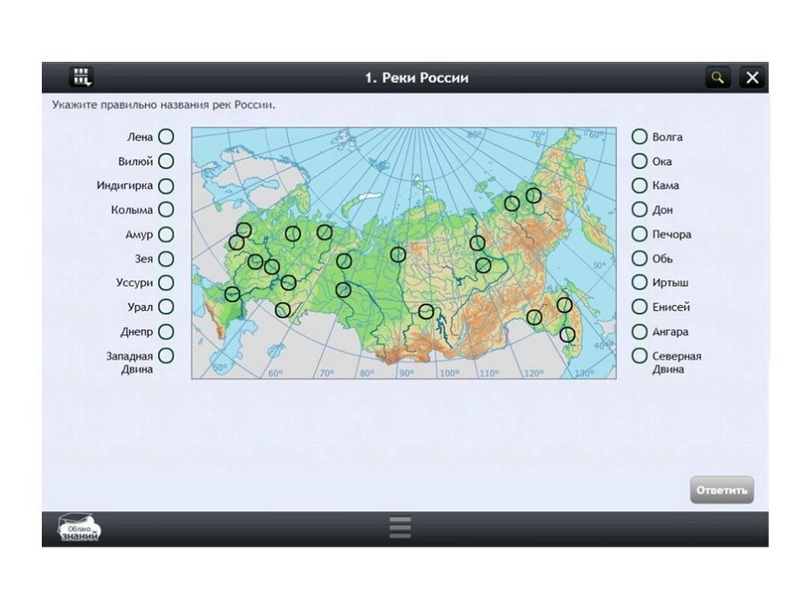Select the Западная Двина circle

(x=166, y=356)
